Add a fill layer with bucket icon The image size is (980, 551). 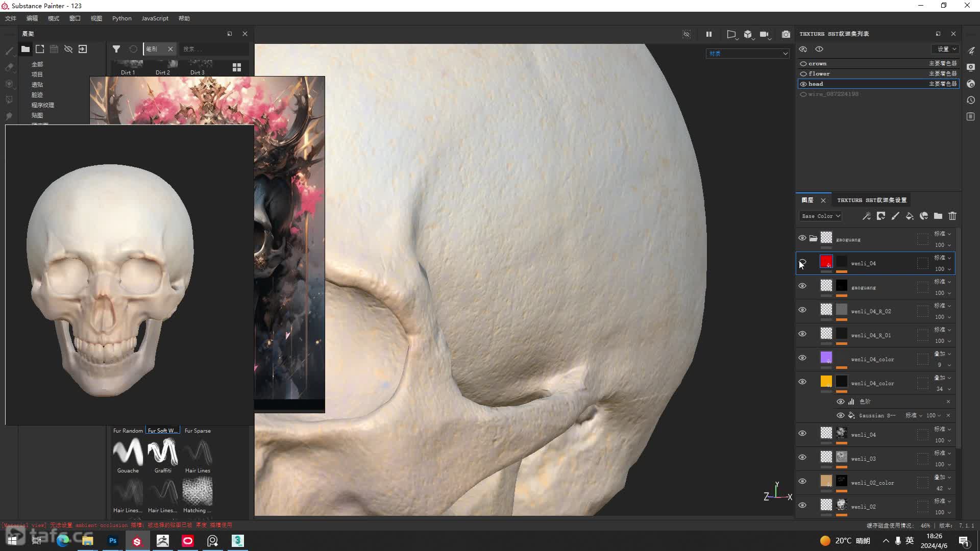pyautogui.click(x=910, y=216)
